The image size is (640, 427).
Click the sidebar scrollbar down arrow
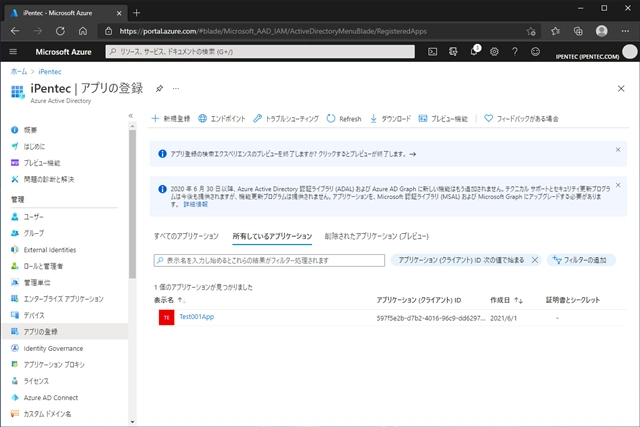(132, 422)
